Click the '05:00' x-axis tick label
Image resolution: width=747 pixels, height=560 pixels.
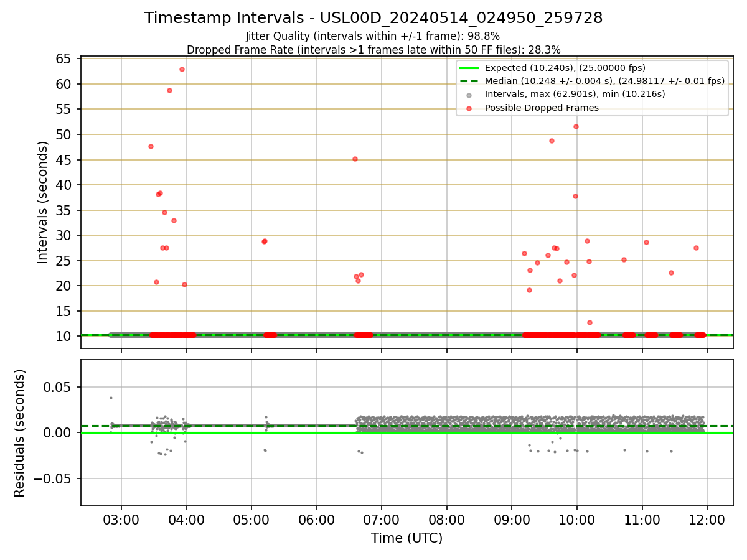[x=251, y=519]
